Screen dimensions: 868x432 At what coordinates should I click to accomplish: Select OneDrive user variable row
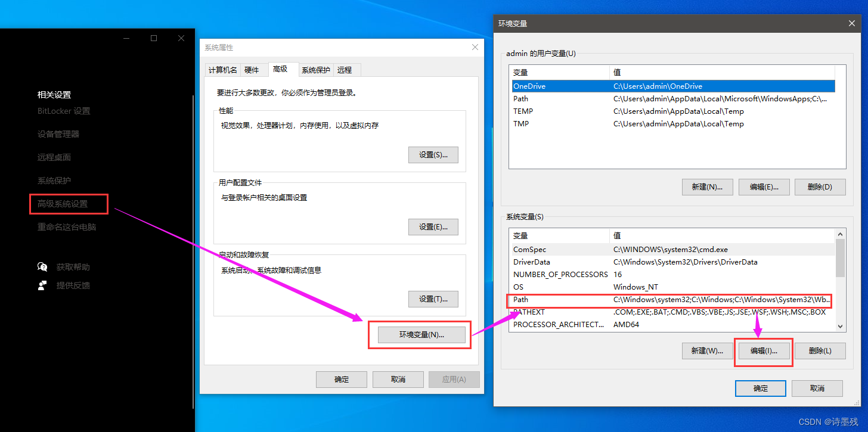tap(673, 86)
